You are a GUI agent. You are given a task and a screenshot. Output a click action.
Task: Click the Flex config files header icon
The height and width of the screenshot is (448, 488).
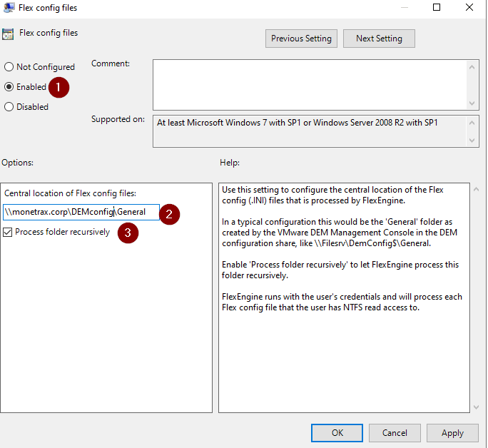tap(8, 34)
